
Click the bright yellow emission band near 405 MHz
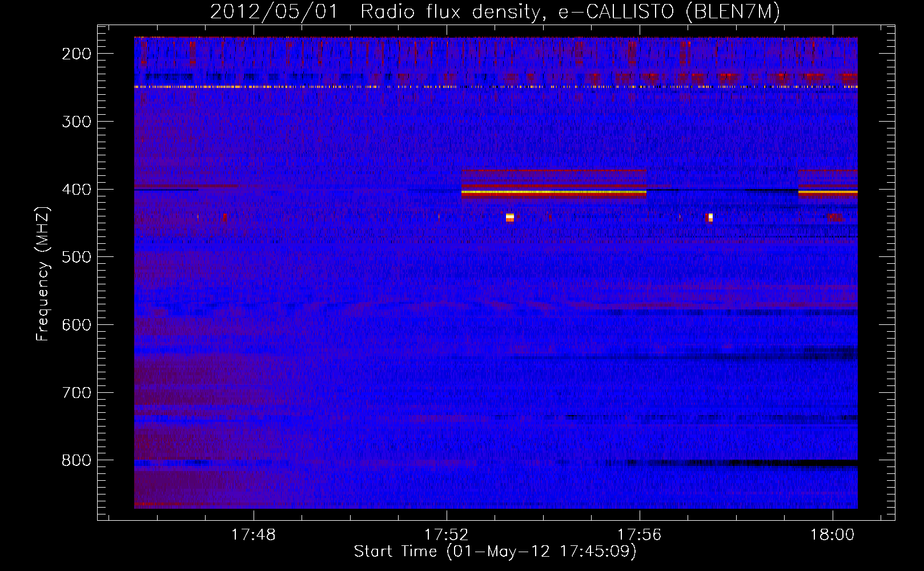point(553,193)
